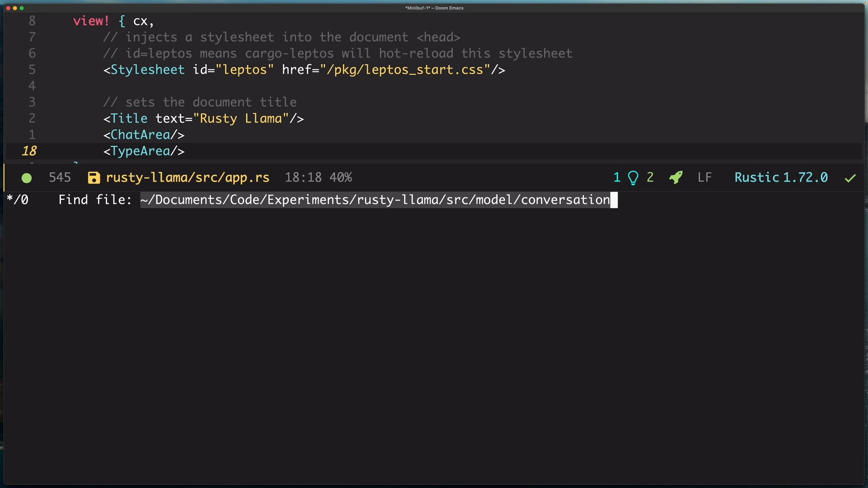The image size is (868, 488).
Task: Click the TypeArea component on line 18
Action: [141, 151]
